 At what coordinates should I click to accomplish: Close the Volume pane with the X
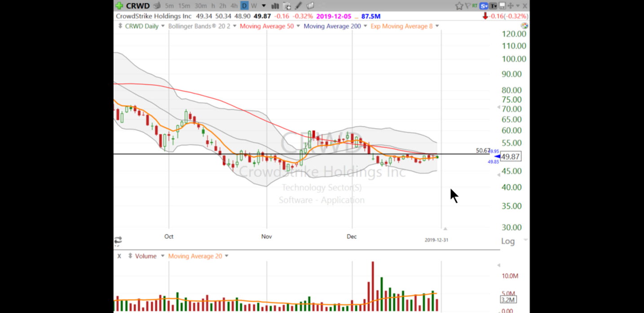[x=119, y=256]
